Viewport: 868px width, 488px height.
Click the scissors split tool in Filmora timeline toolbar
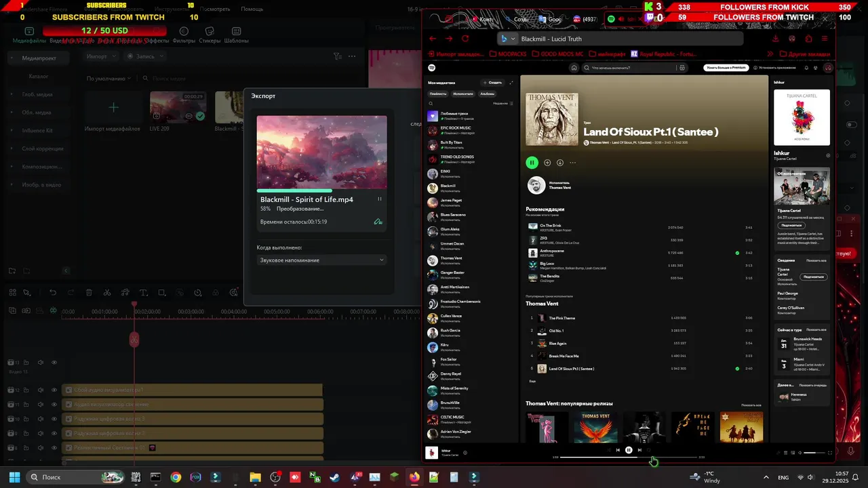coord(107,293)
